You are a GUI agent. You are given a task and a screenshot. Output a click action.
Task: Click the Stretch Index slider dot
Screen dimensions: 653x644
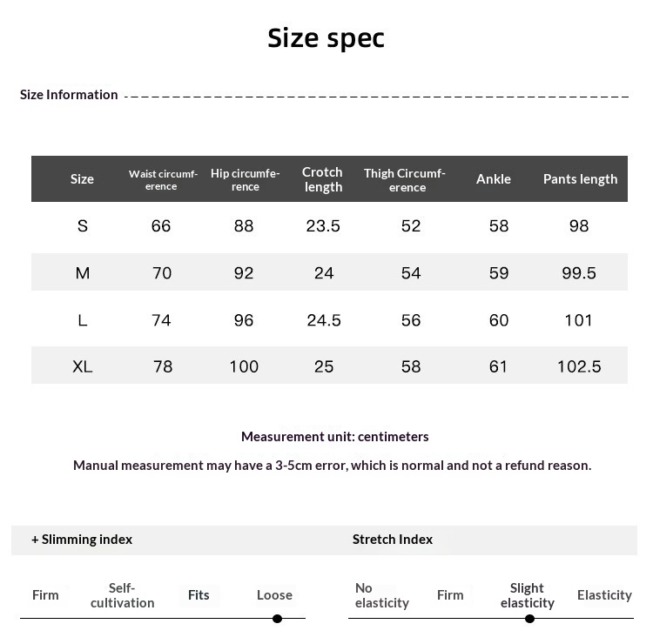(529, 619)
